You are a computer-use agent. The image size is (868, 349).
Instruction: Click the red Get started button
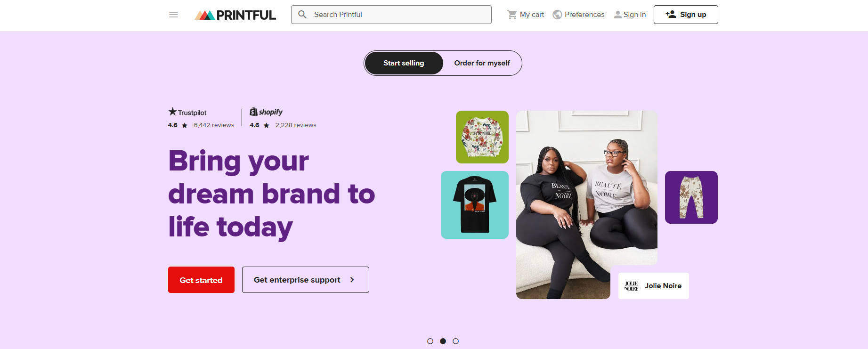point(201,280)
